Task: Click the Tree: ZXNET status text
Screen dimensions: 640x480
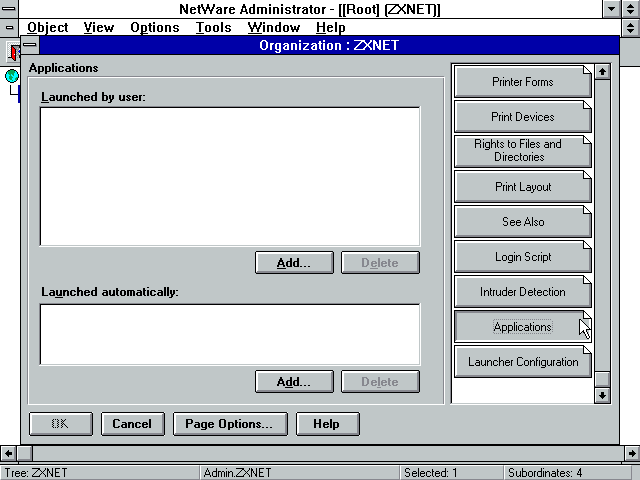Action: point(36,473)
